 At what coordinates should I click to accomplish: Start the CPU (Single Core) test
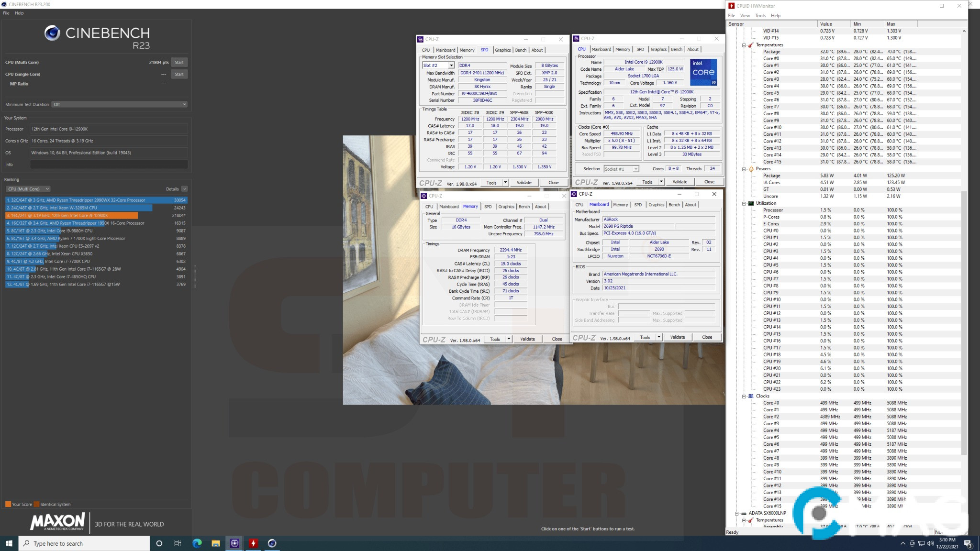tap(179, 74)
